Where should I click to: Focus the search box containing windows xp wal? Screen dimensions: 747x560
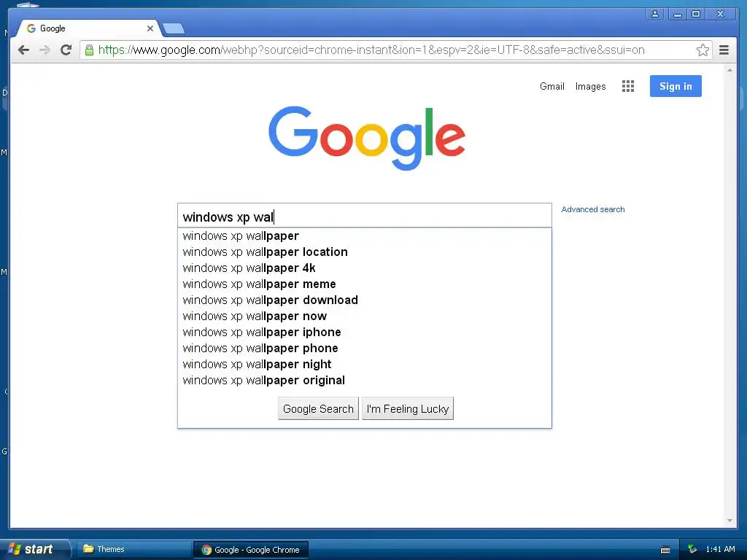pyautogui.click(x=365, y=217)
